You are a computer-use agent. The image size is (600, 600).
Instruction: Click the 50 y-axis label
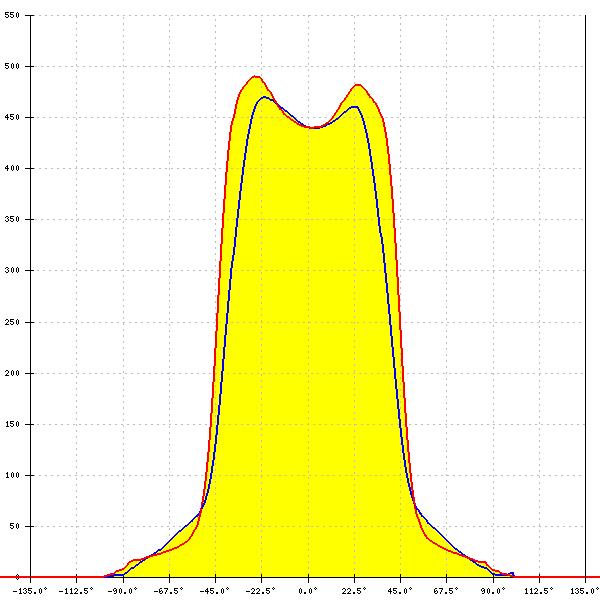[14, 526]
